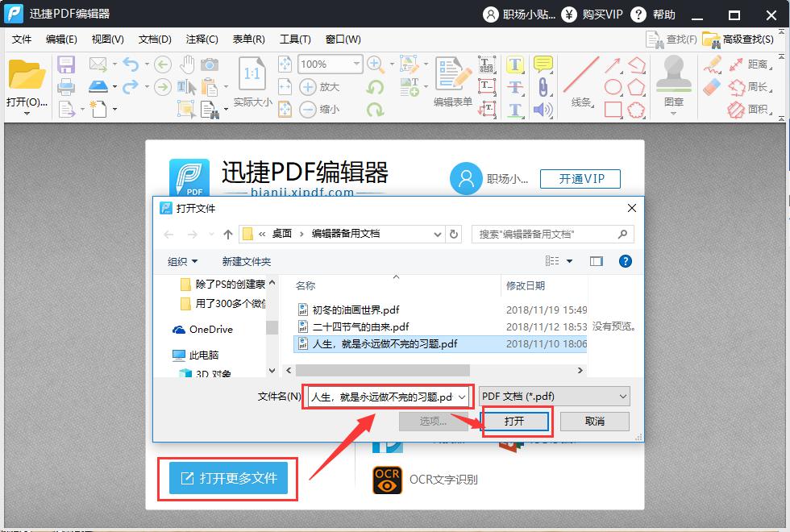Open the 注释 menu

click(x=203, y=39)
